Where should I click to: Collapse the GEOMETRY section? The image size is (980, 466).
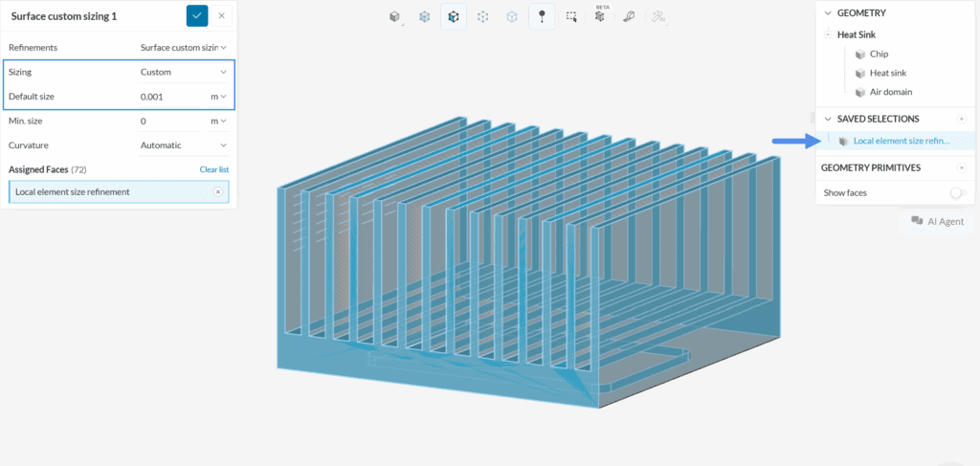[x=828, y=12]
